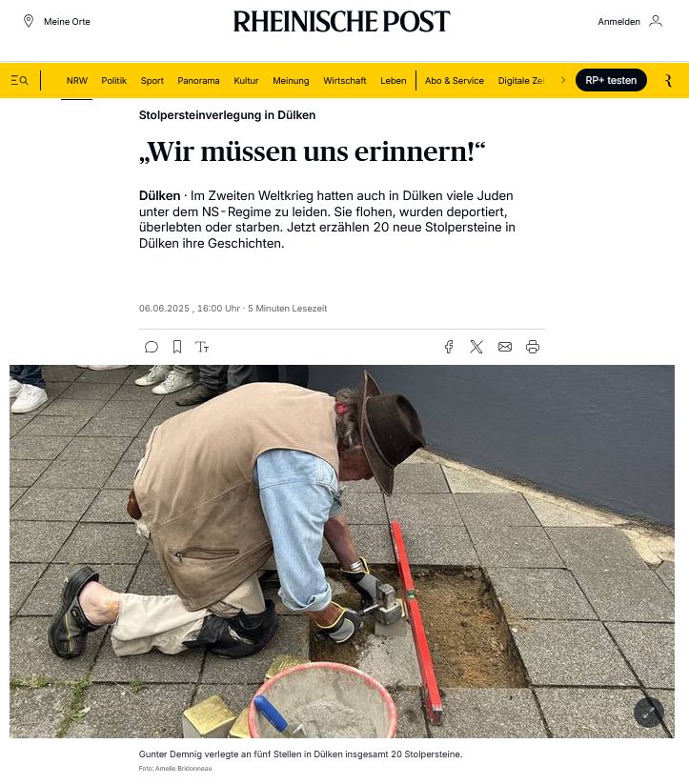Open the comments speech bubble icon
Image resolution: width=689 pixels, height=784 pixels.
(152, 347)
